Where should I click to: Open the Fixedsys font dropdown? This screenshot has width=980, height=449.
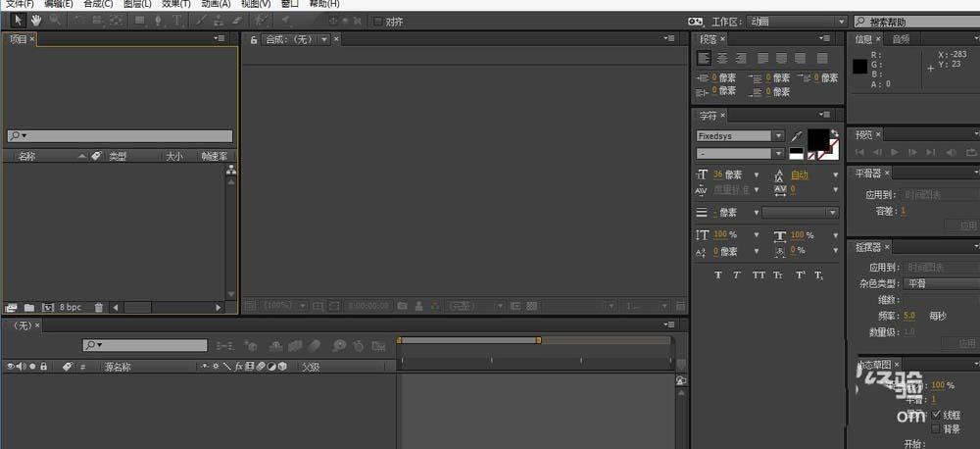coord(740,135)
